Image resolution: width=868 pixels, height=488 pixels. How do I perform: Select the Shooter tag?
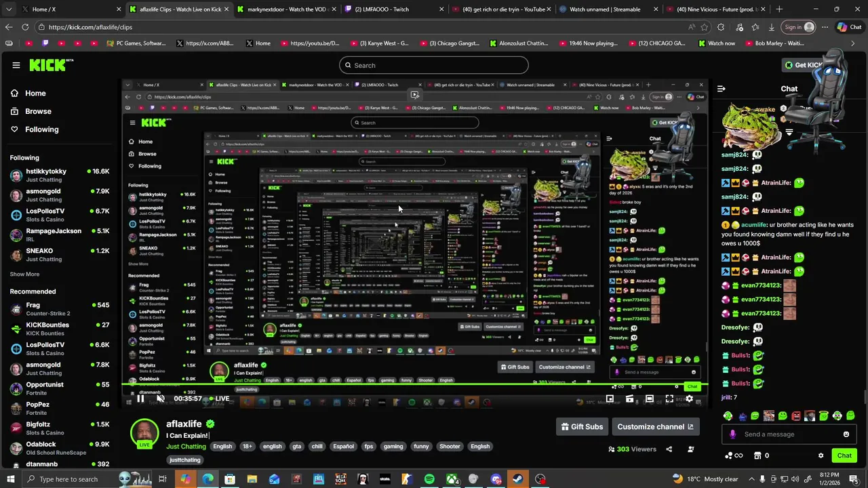[450, 447]
